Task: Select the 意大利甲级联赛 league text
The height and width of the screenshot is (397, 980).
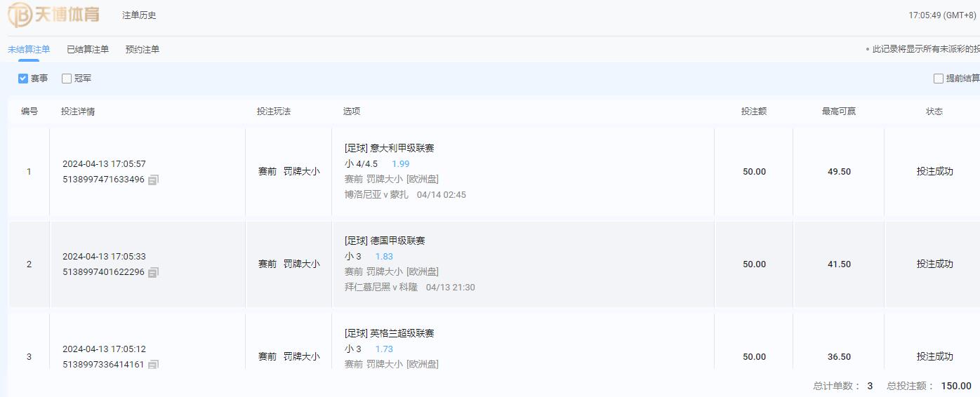Action: [x=402, y=148]
